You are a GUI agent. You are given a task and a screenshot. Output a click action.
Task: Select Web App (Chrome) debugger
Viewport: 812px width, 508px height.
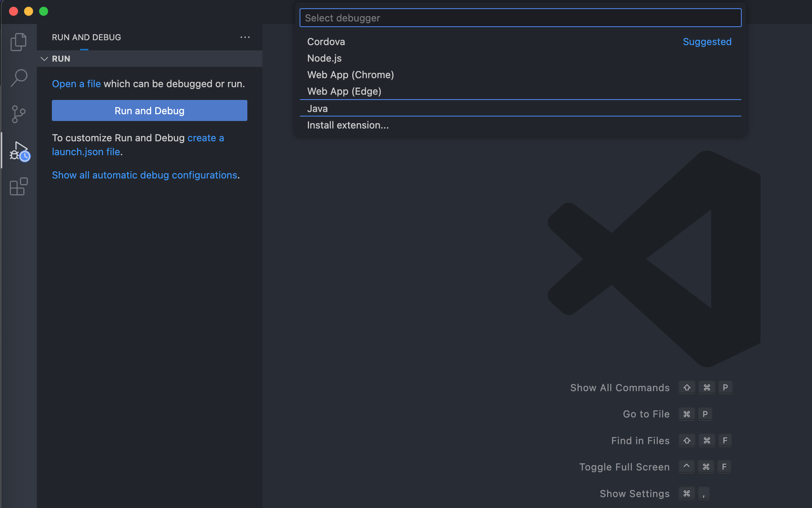[x=520, y=75]
